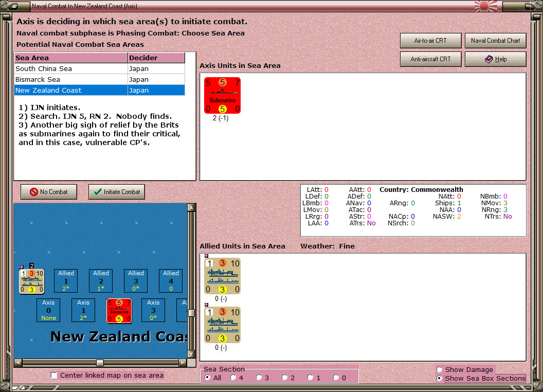Image resolution: width=543 pixels, height=392 pixels.
Task: Click the red Submarine counter on the map
Action: 119,311
